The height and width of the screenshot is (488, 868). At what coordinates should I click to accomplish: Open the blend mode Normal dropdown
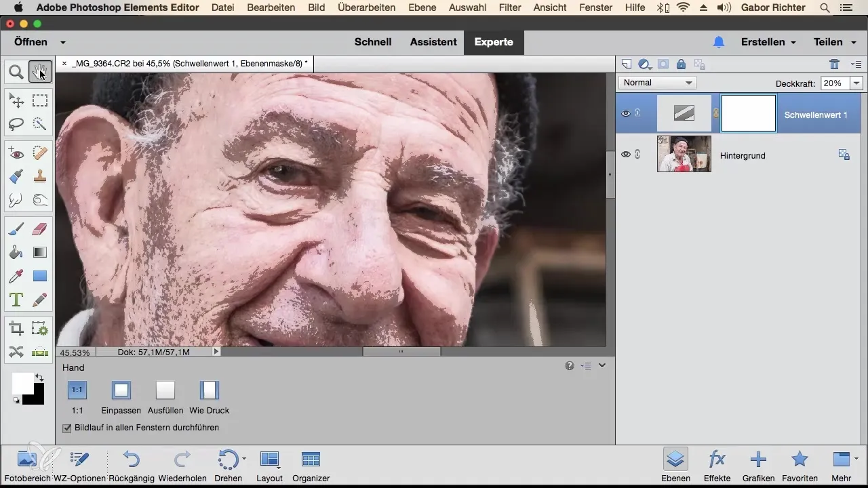click(657, 83)
